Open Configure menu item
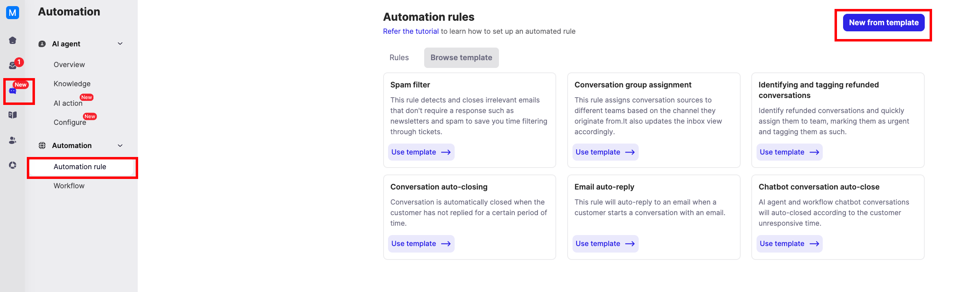Screen dimensions: 980x292 tap(70, 122)
